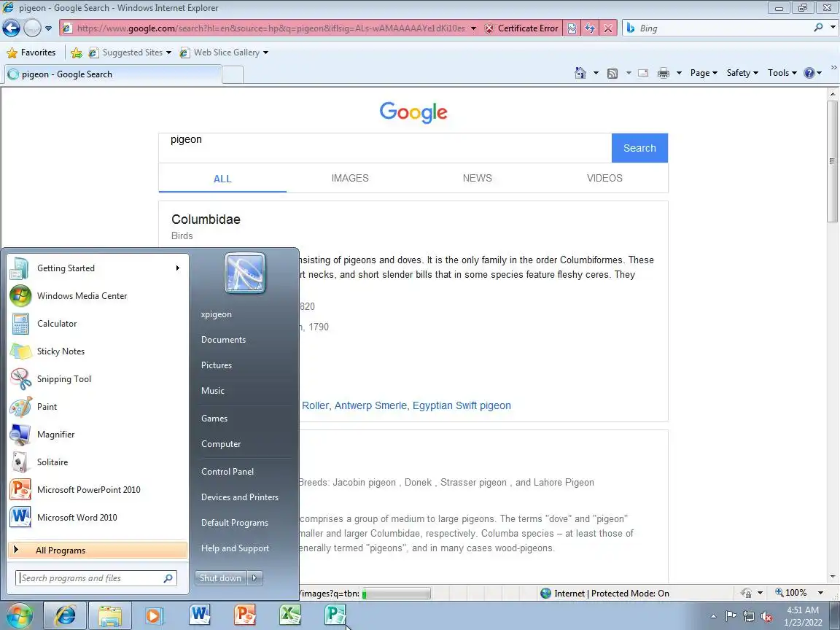Click the user account picture in Start menu
840x630 pixels.
click(x=245, y=273)
